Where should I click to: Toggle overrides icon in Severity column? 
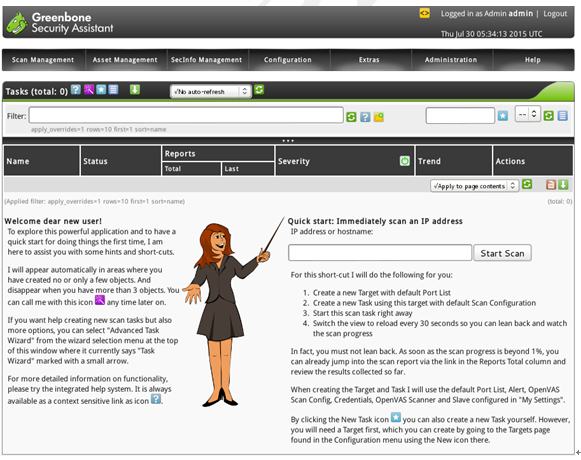[405, 161]
